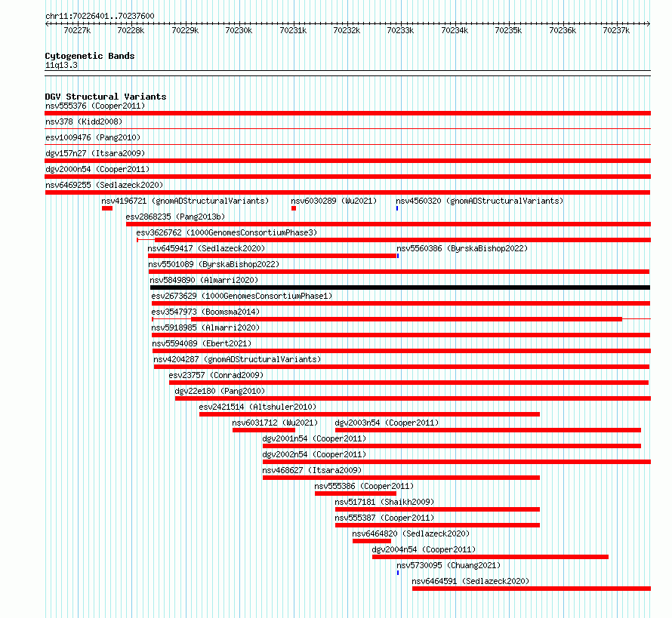Open variant nsv6469255 (Sedlazeck2020) label

pyautogui.click(x=104, y=185)
